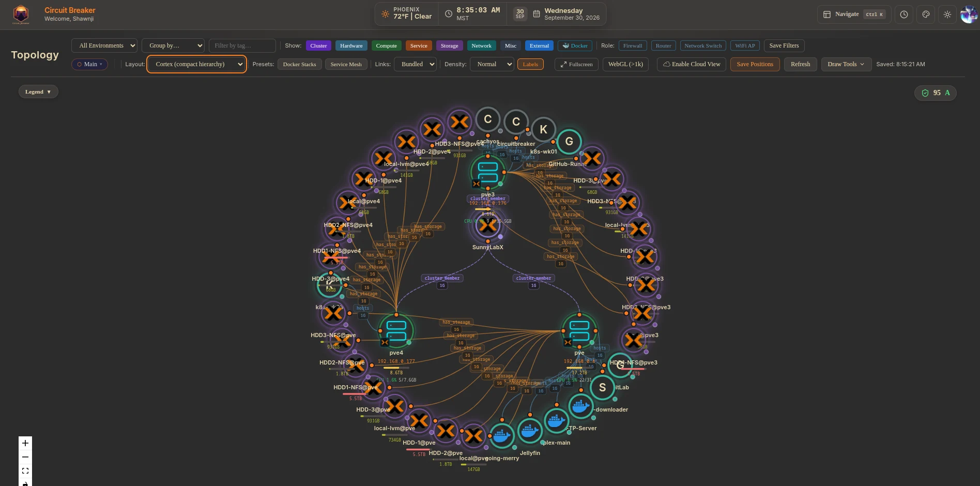The height and width of the screenshot is (486, 980).
Task: Click the Circuit Breaker logo
Action: (21, 14)
